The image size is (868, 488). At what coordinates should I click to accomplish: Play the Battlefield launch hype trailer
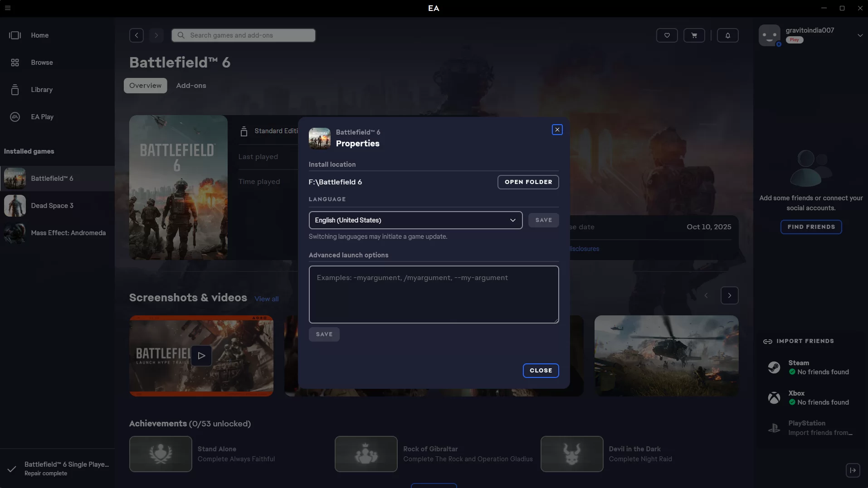click(x=201, y=356)
